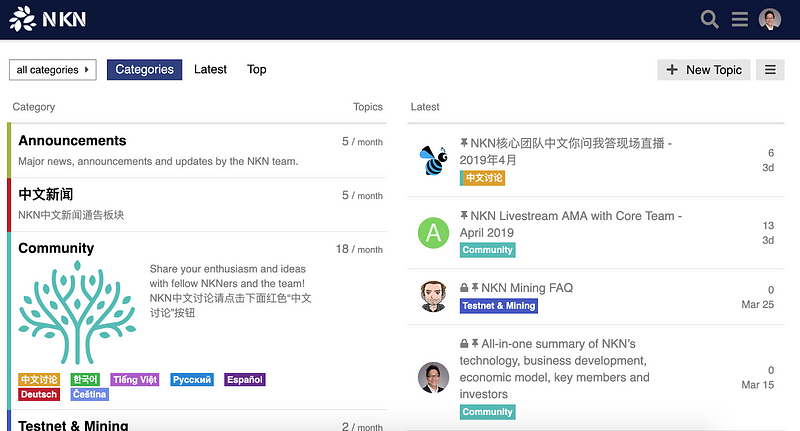Click the Testnet & Mining tag under Mining FAQ
This screenshot has height=431, width=800.
pos(499,306)
